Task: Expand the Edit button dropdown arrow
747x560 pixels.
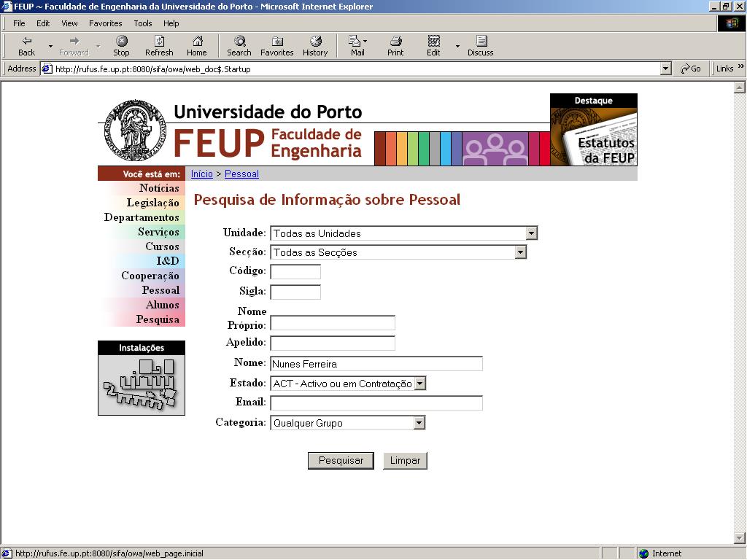Action: (x=458, y=46)
